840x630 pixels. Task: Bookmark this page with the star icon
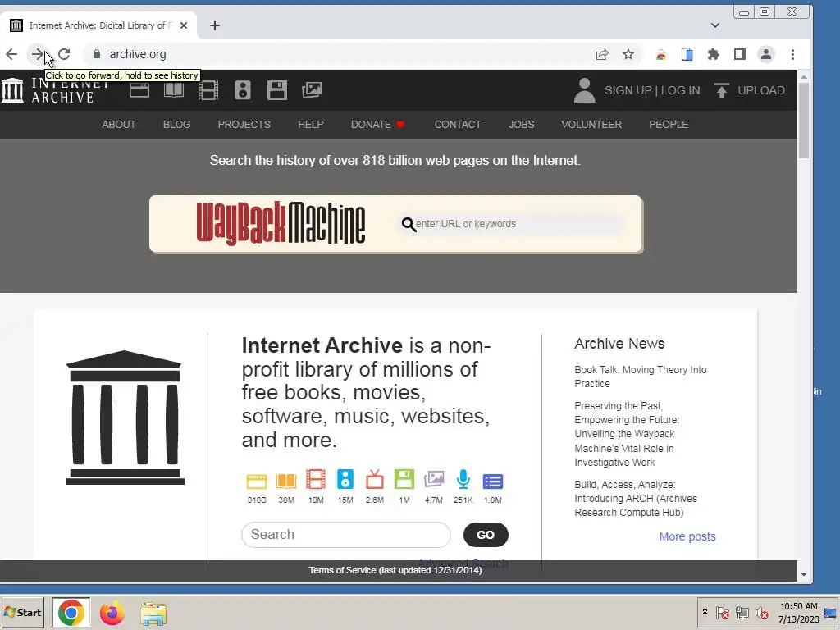628,54
